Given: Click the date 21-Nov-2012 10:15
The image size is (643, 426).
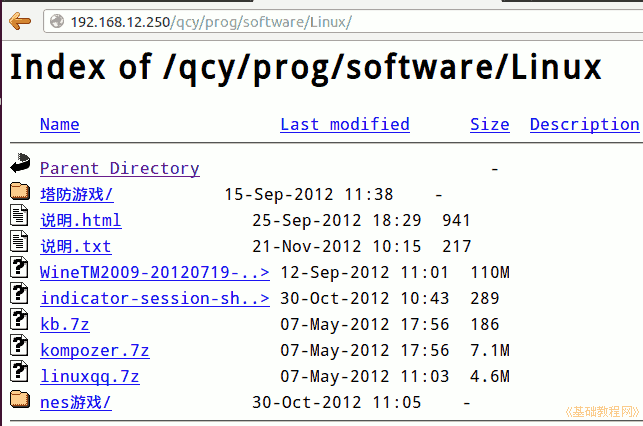Looking at the screenshot, I should click(337, 246).
